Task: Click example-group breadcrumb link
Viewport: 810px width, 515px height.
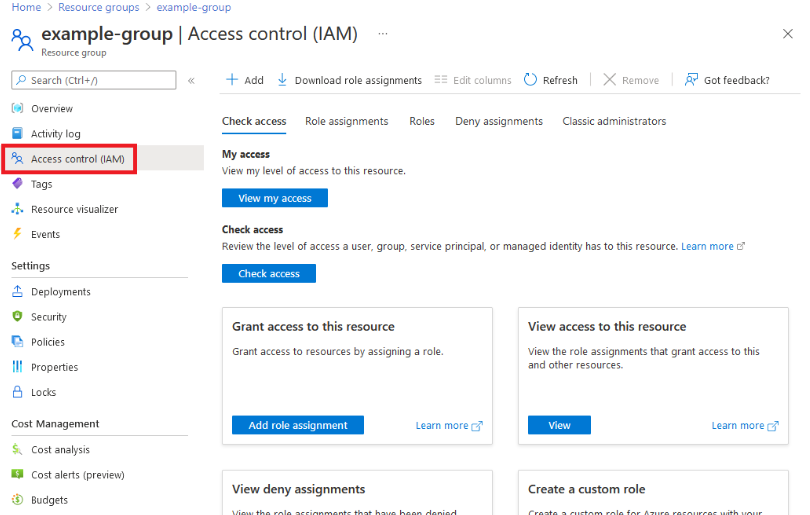Action: pos(194,7)
